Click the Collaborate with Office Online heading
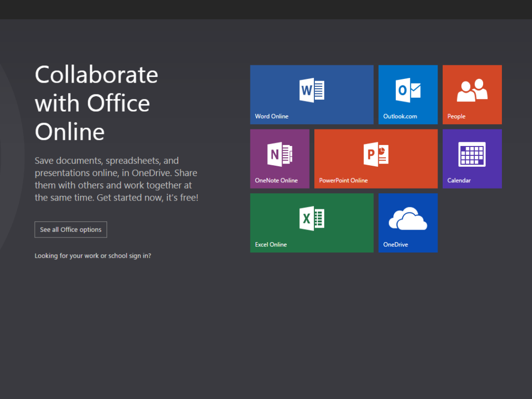The image size is (532, 399). [96, 103]
